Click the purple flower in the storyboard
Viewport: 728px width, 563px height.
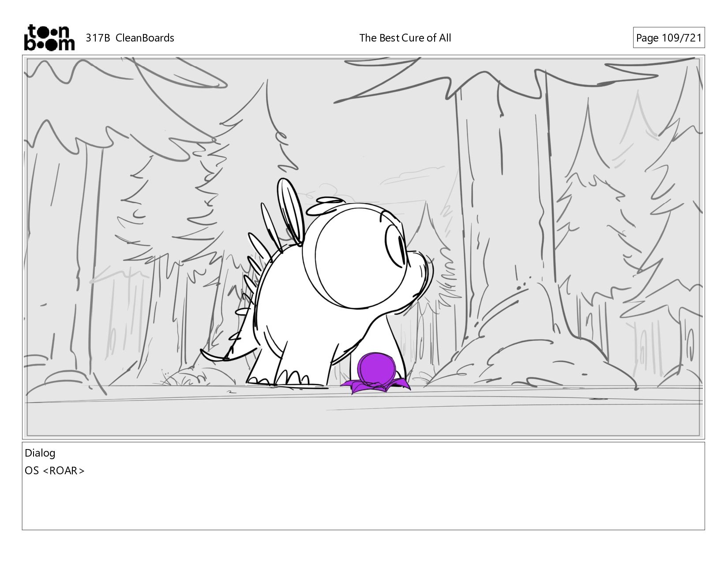(x=375, y=374)
